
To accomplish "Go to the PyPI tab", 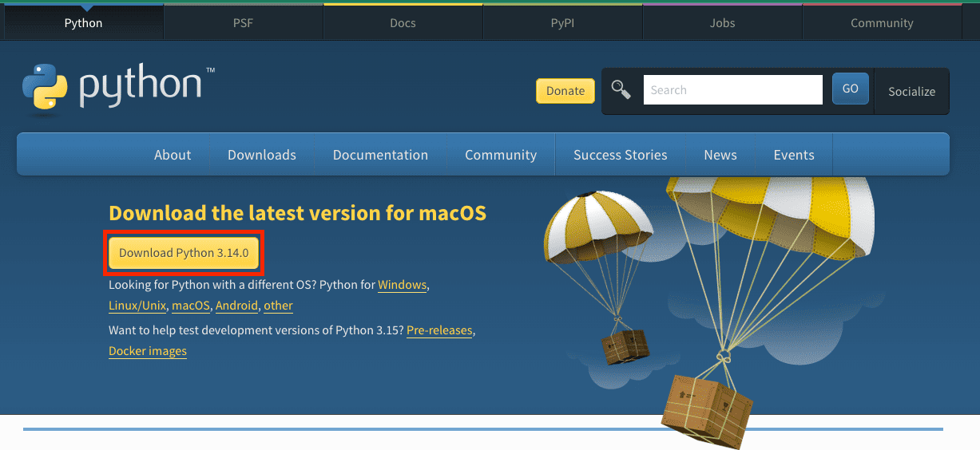I will [x=562, y=23].
